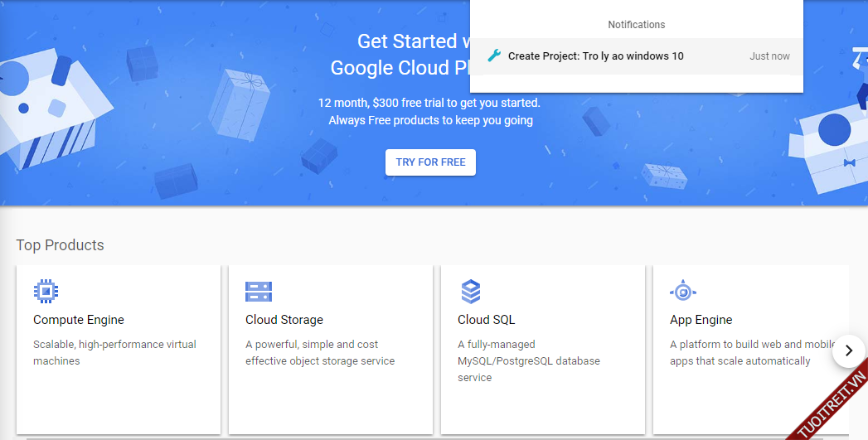Click the Cloud Storage object storage description
The width and height of the screenshot is (868, 440).
[320, 352]
